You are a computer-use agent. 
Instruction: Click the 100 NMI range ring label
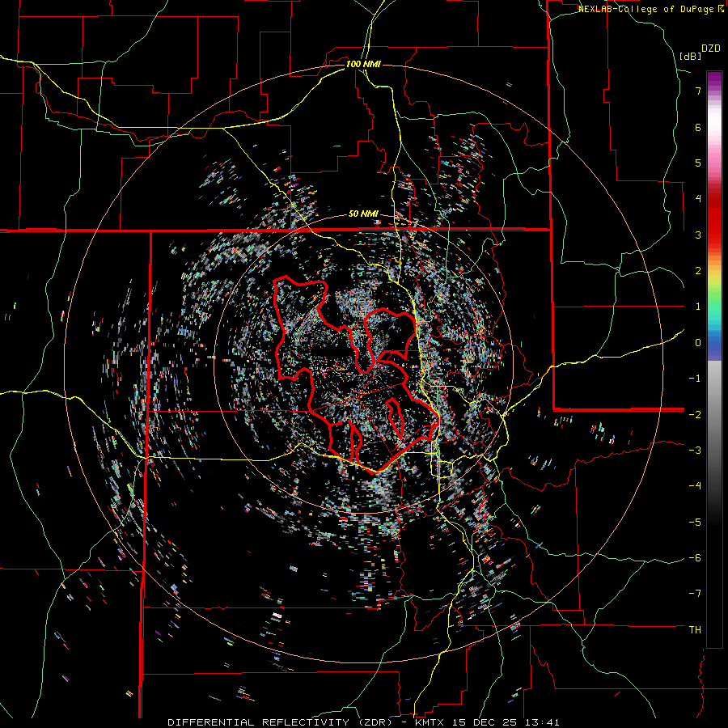click(363, 64)
